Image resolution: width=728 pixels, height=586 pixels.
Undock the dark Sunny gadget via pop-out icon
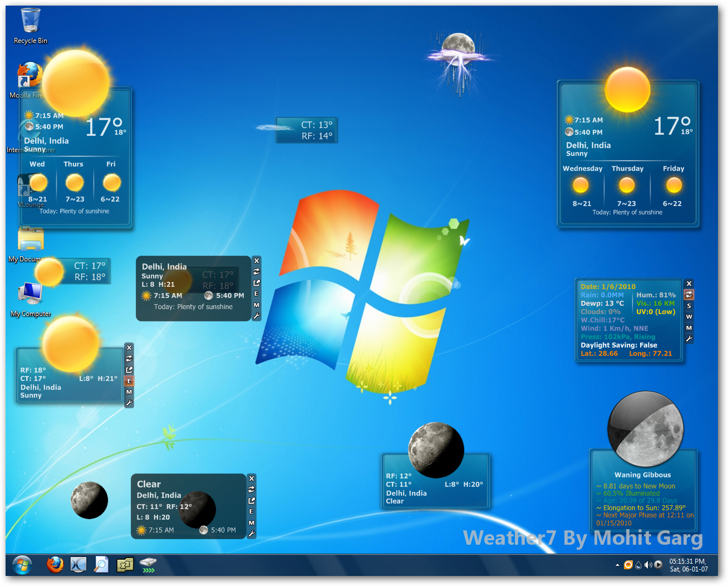click(x=257, y=283)
